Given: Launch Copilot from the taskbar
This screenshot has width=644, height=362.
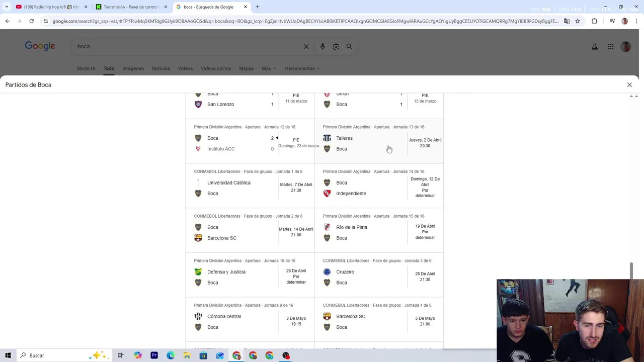Looking at the screenshot, I should click(138, 355).
